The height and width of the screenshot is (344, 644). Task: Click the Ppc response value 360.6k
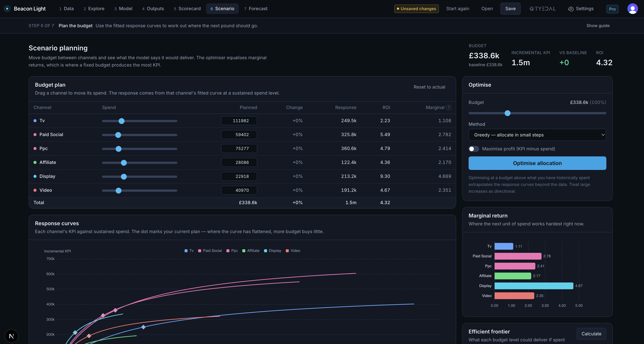(349, 149)
